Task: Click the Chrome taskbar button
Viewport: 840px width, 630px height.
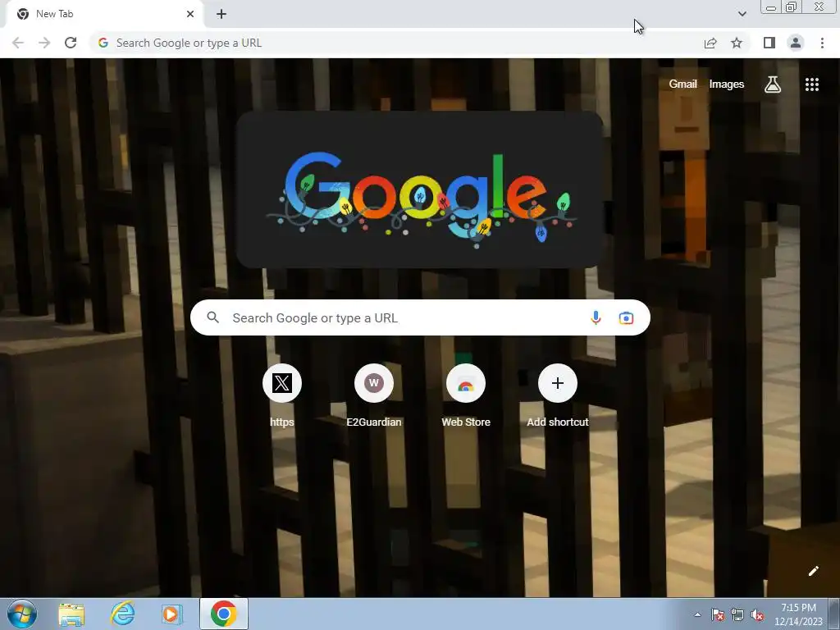Action: click(x=224, y=614)
